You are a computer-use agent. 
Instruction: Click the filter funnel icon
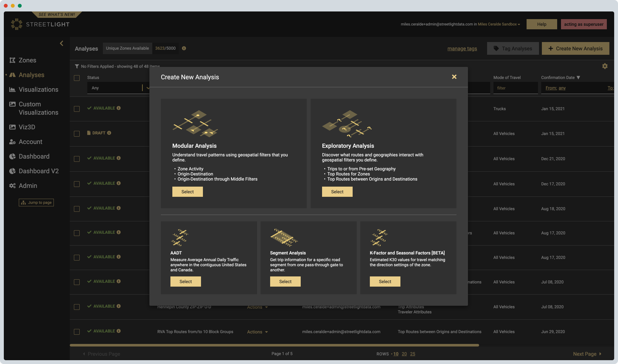77,66
